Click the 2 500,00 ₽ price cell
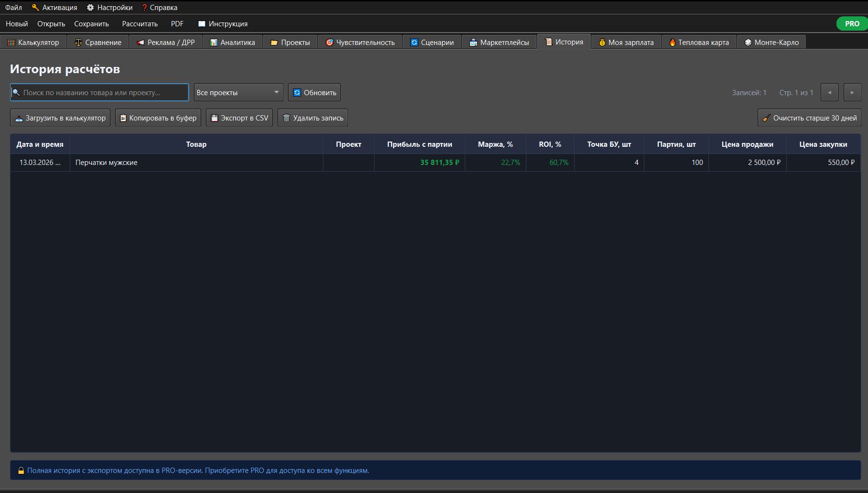Image resolution: width=868 pixels, height=493 pixels. [747, 163]
